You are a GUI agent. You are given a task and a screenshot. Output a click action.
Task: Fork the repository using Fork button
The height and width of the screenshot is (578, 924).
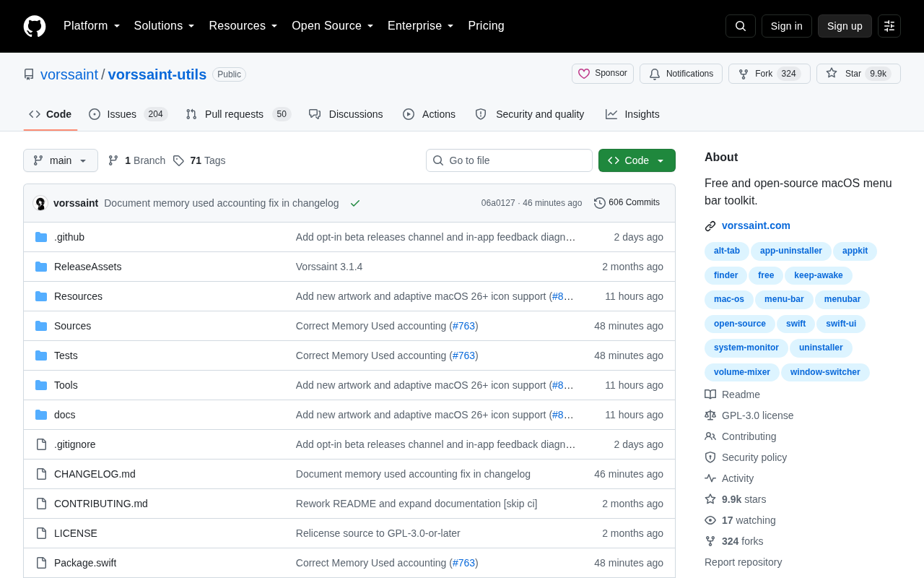pos(770,74)
